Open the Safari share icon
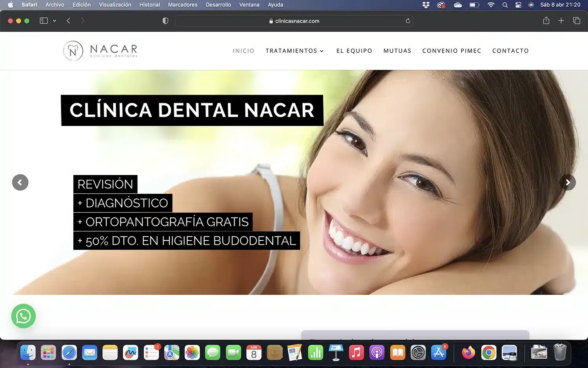Image resolution: width=588 pixels, height=368 pixels. 546,21
